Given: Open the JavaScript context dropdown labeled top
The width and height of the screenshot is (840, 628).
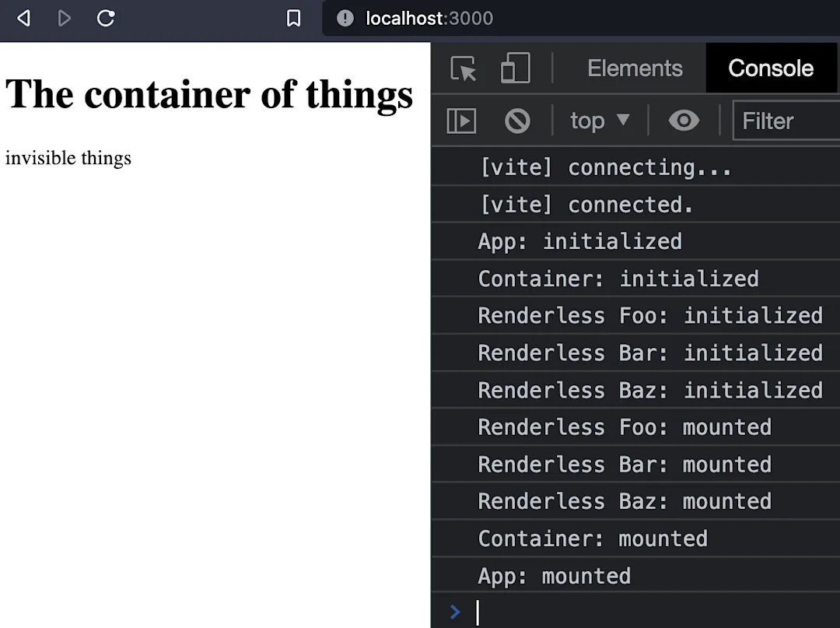Looking at the screenshot, I should tap(599, 121).
